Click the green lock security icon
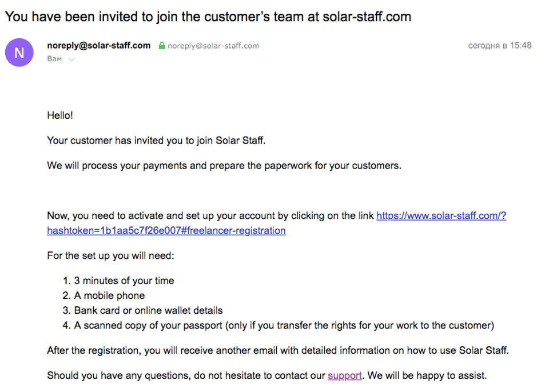The height and width of the screenshot is (392, 549). coord(162,46)
